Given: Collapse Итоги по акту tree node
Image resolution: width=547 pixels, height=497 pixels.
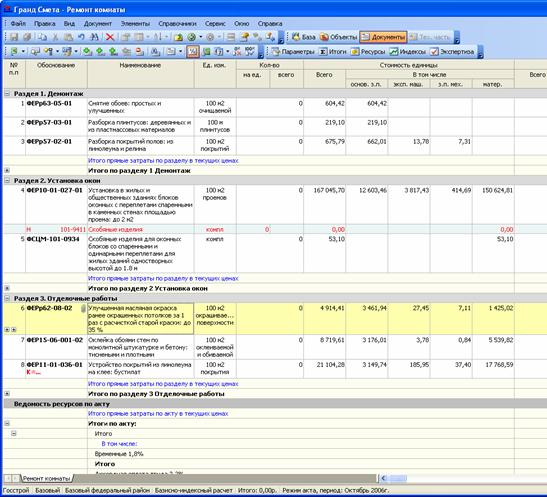Looking at the screenshot, I should click(7, 423).
